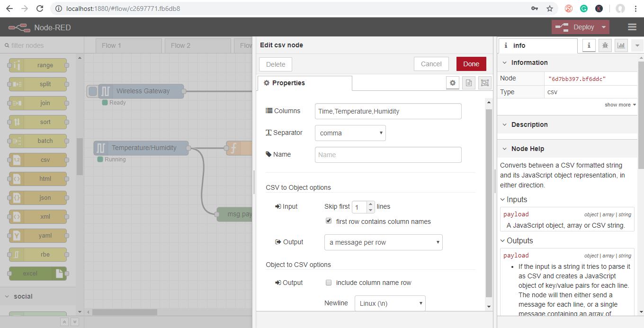Uncheck 'first row contains column names'
644x328 pixels.
pos(329,221)
